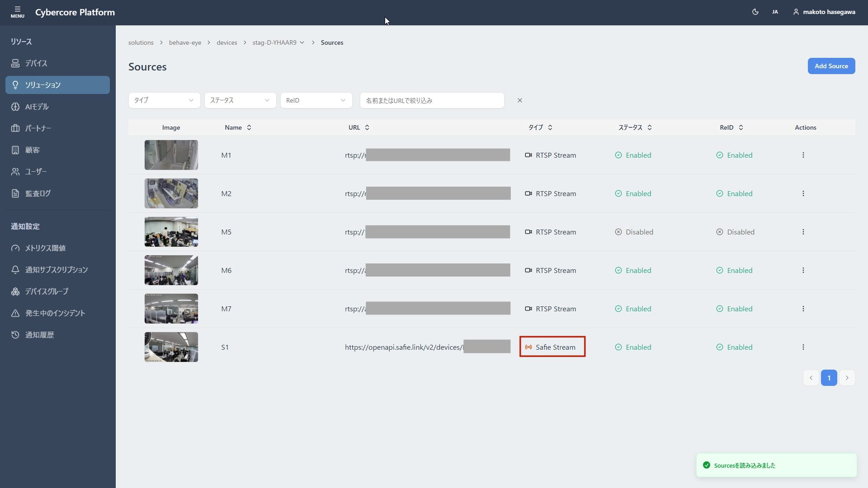This screenshot has height=488, width=868.
Task: Sort table by URL column
Action: point(359,127)
